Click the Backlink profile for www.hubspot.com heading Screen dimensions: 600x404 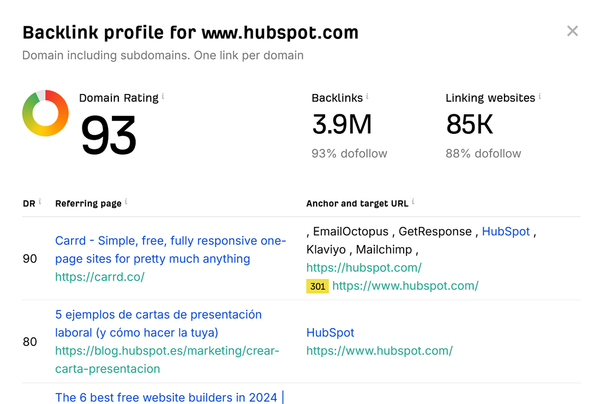tap(191, 33)
